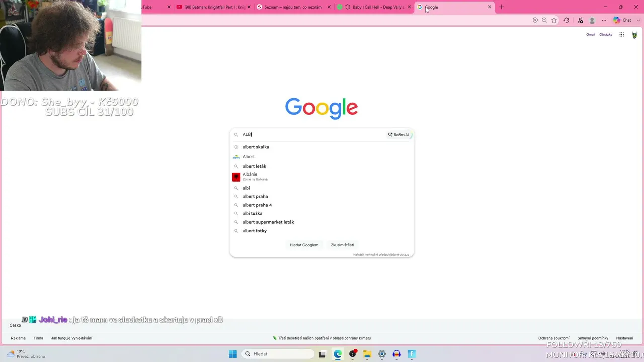Open Jak funguje Vyhledávání link
This screenshot has height=362, width=644.
[71, 338]
